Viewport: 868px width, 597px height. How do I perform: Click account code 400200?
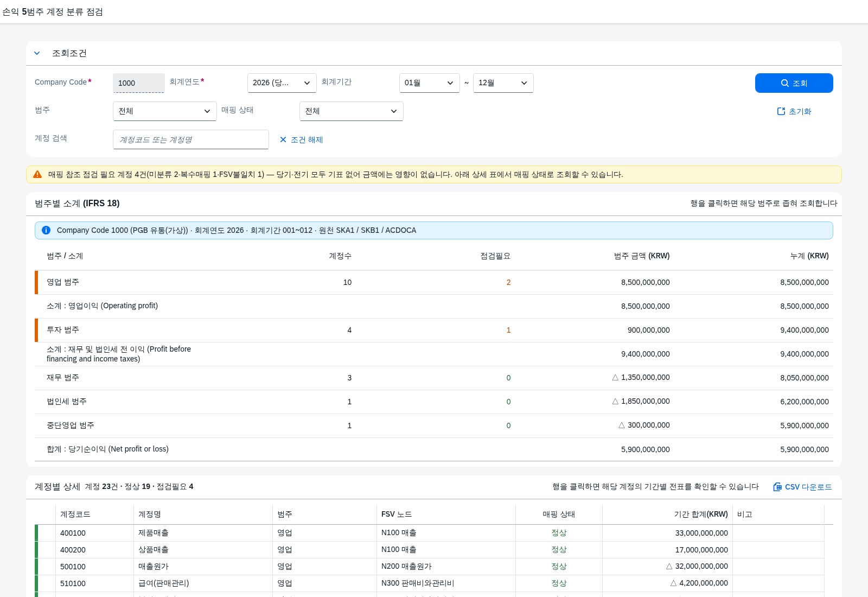click(73, 550)
